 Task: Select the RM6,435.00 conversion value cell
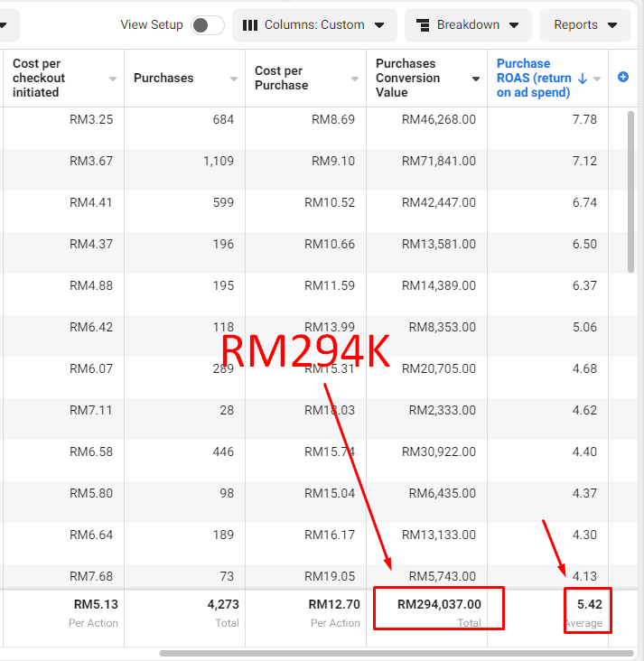[443, 493]
